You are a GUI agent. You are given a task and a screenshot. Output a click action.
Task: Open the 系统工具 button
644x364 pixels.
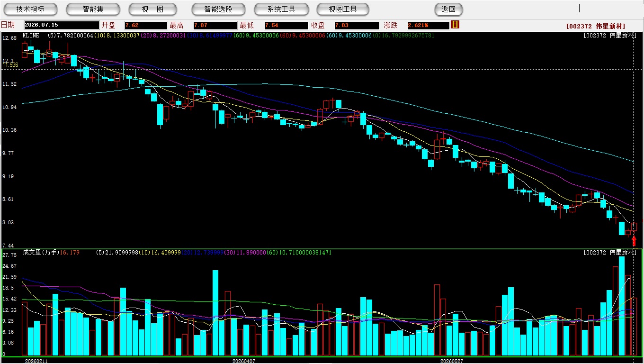[281, 9]
